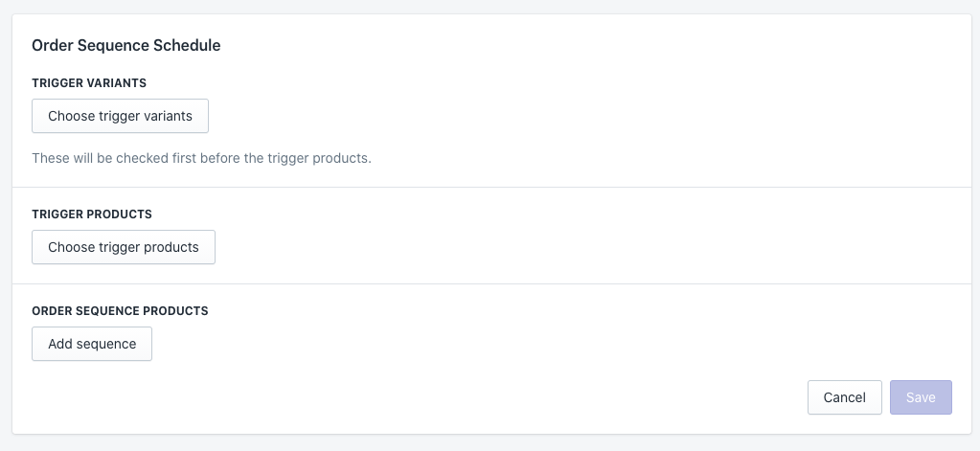Open the trigger products chooser
The width and height of the screenshot is (980, 451).
click(124, 247)
